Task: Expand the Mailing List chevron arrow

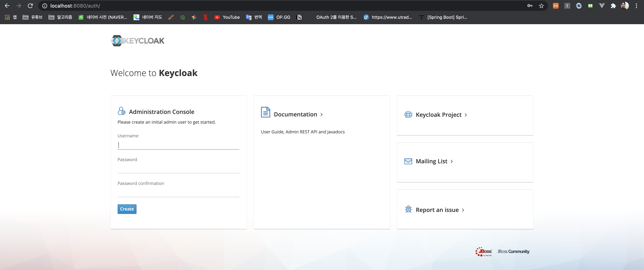Action: [451, 161]
